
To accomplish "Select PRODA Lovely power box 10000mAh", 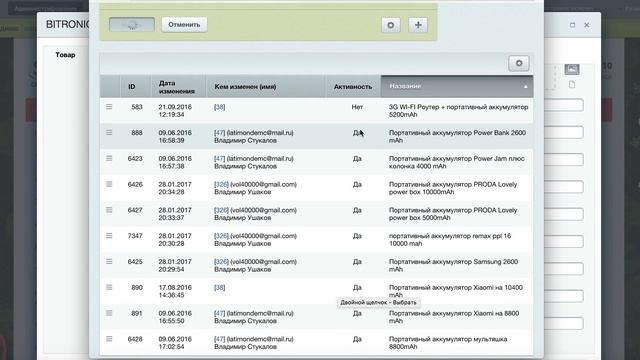I will tap(453, 188).
